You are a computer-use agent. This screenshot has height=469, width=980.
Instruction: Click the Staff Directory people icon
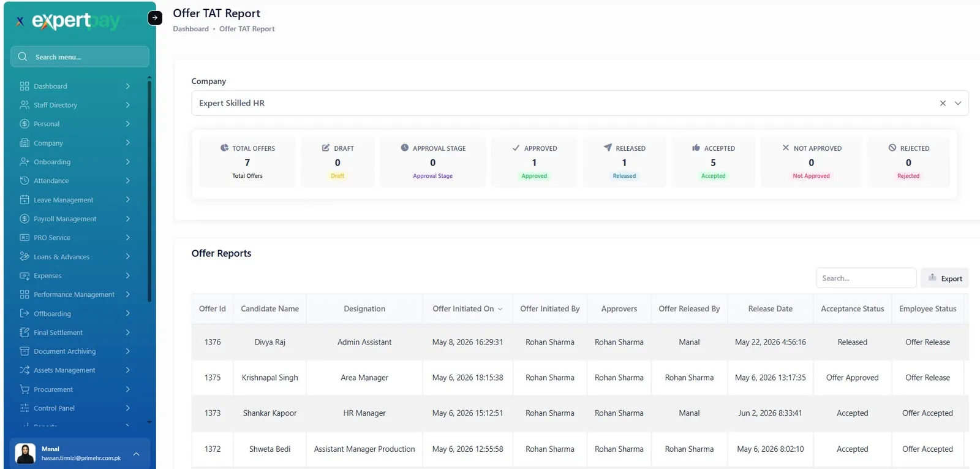24,105
